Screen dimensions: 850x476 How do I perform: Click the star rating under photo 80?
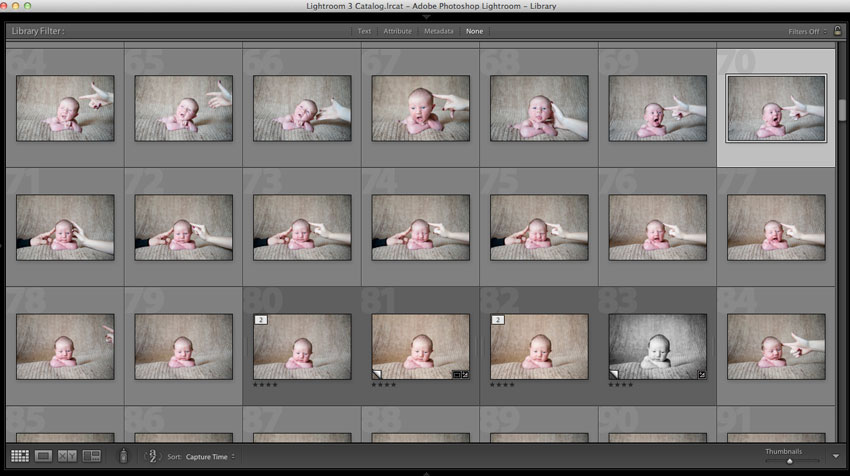point(265,384)
